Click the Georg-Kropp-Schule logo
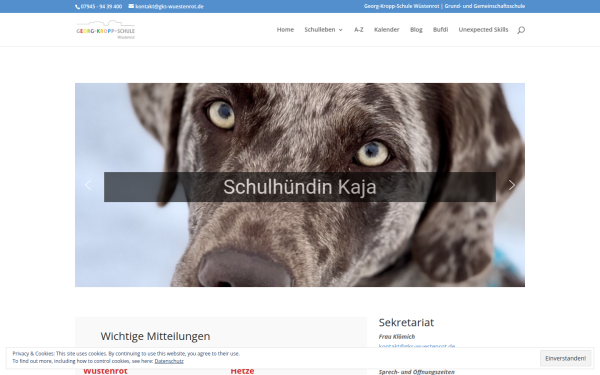This screenshot has height=375, width=600. pyautogui.click(x=106, y=30)
